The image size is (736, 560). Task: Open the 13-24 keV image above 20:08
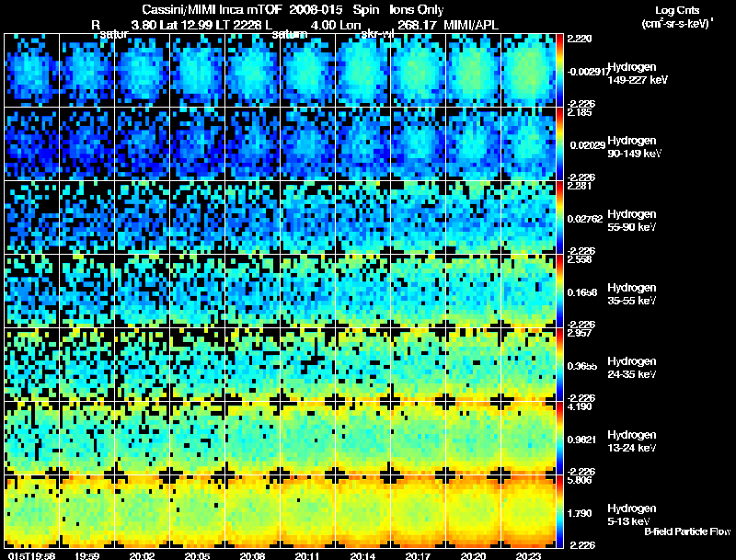252,439
